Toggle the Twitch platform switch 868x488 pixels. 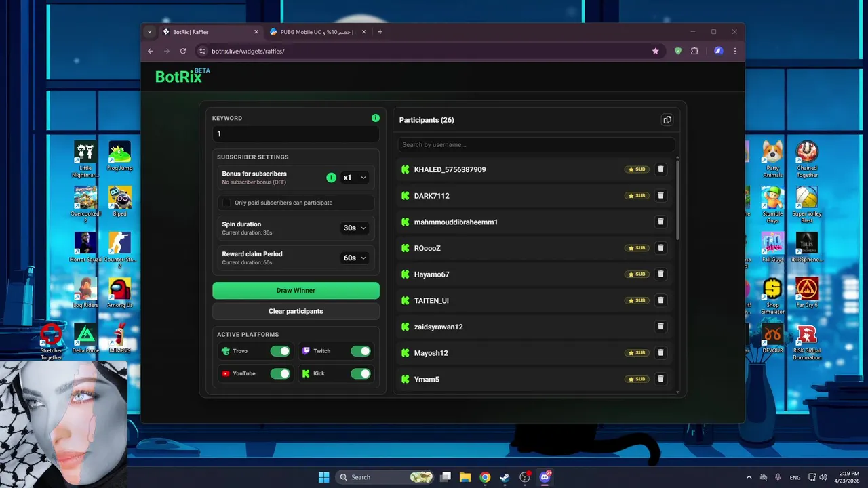click(361, 351)
